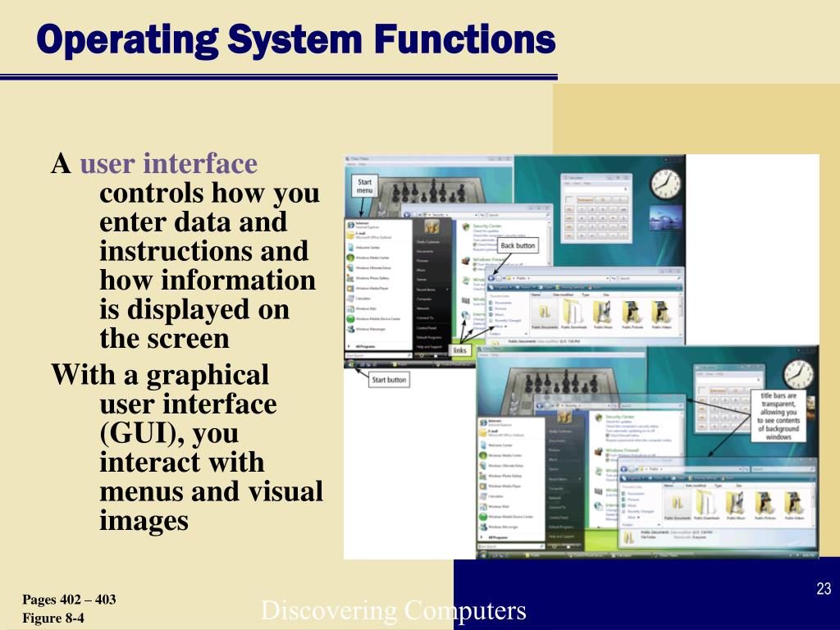Viewport: 840px width, 630px height.
Task: Click Back button in upper Public explorer window
Action: (x=491, y=279)
